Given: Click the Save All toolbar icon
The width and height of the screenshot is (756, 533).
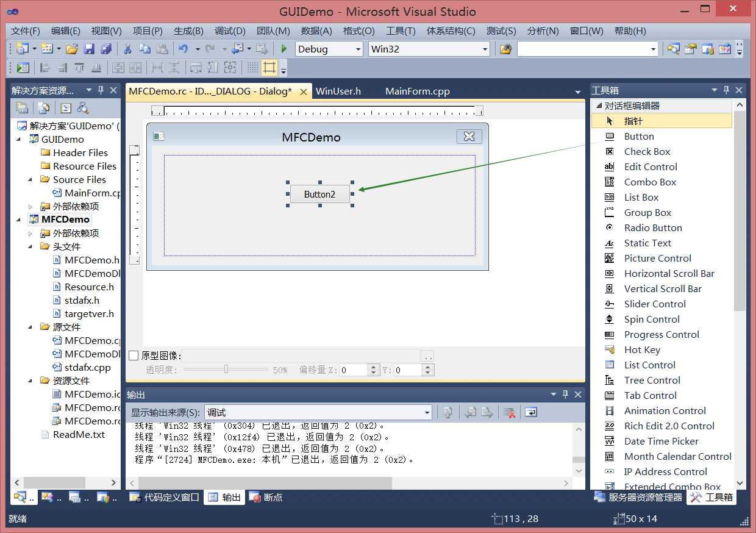Looking at the screenshot, I should tap(106, 49).
